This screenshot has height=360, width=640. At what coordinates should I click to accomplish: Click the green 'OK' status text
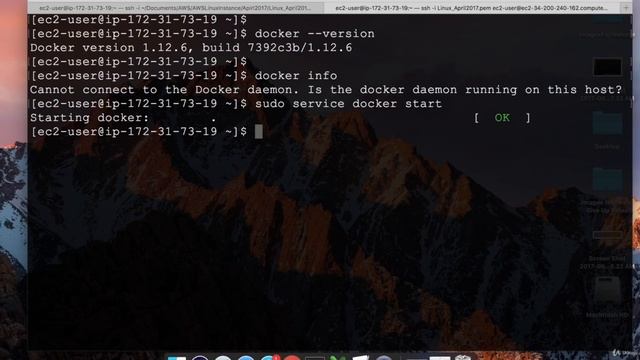click(502, 118)
